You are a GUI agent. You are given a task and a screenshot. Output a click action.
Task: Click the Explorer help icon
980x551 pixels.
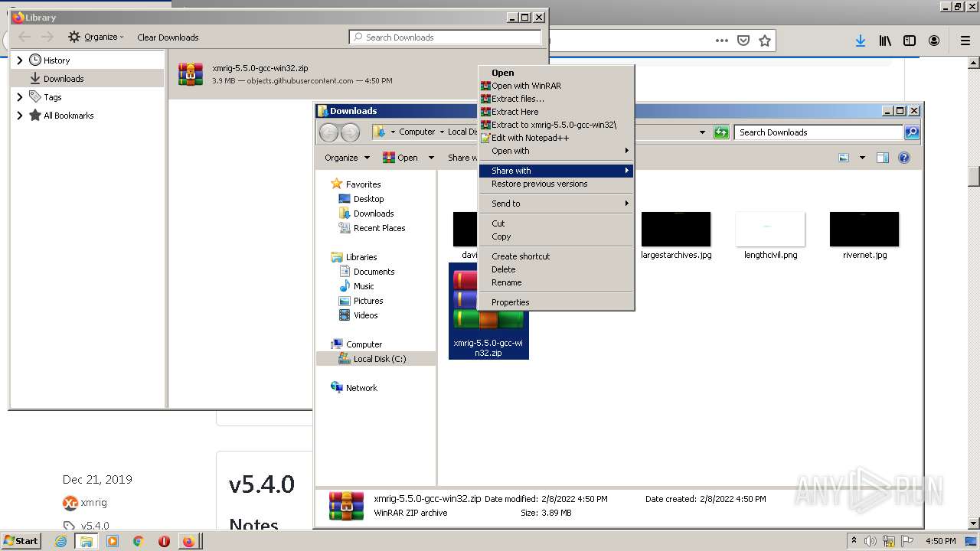point(904,158)
